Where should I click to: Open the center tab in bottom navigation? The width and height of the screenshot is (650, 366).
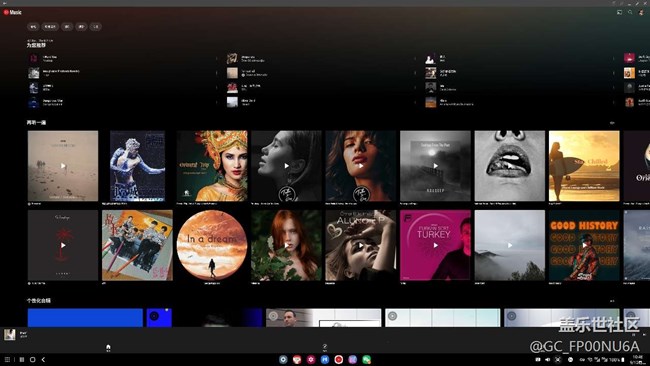pos(325,348)
